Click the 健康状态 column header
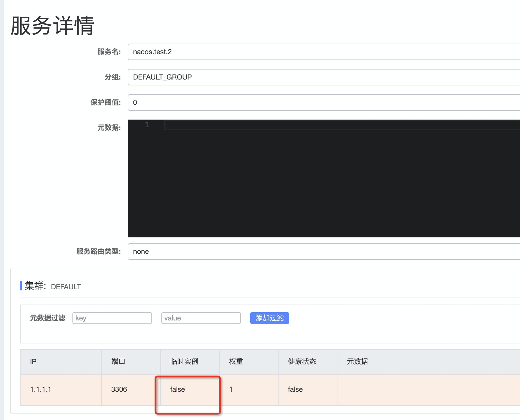 (x=302, y=362)
